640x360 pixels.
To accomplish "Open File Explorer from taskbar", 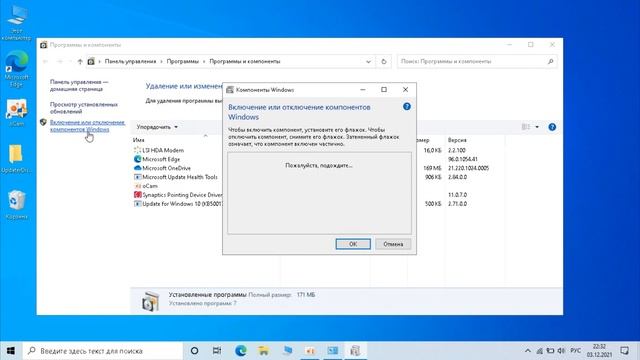I will 264,351.
